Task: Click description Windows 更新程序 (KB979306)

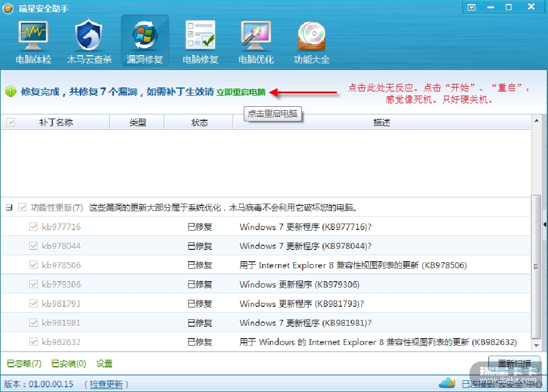Action: coord(300,285)
